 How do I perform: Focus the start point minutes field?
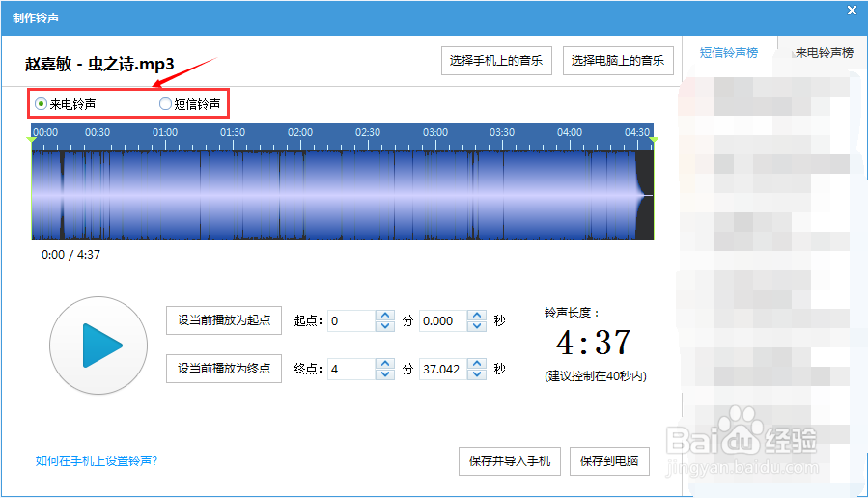pyautogui.click(x=351, y=321)
